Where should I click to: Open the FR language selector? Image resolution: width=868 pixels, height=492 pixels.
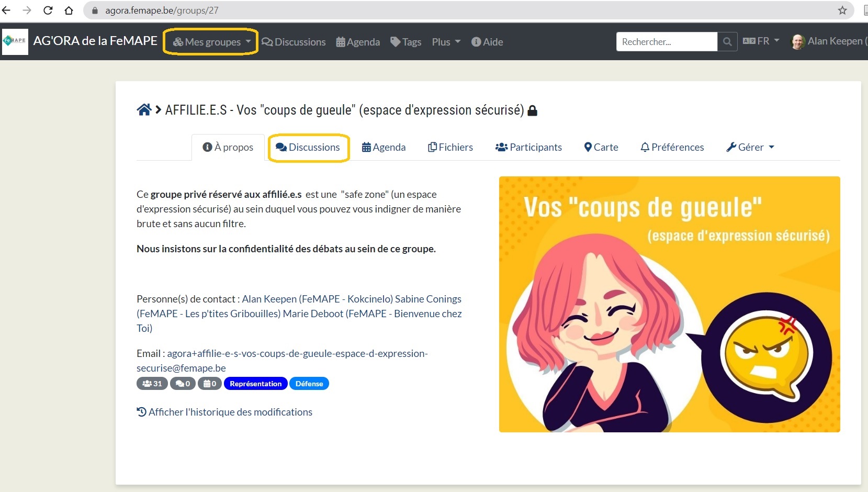pos(761,41)
